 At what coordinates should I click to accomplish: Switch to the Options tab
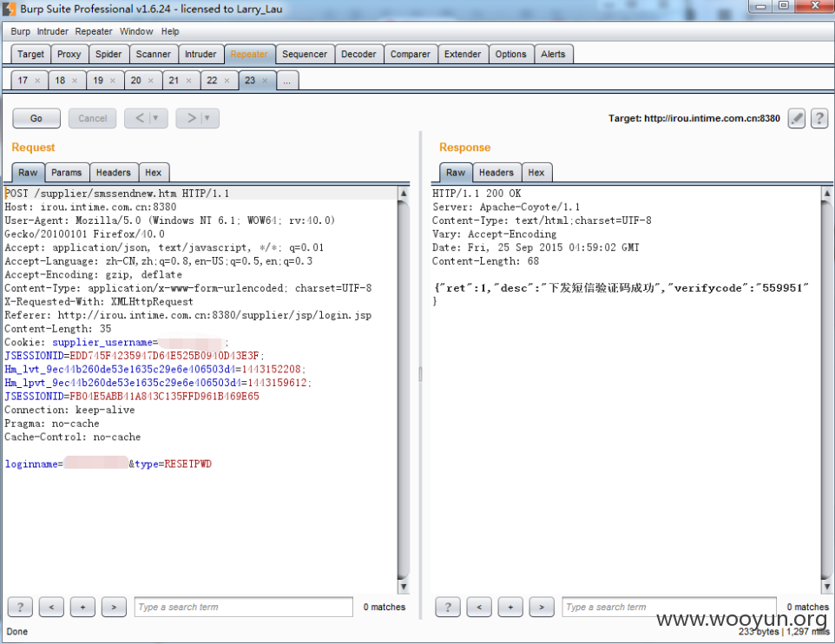510,55
